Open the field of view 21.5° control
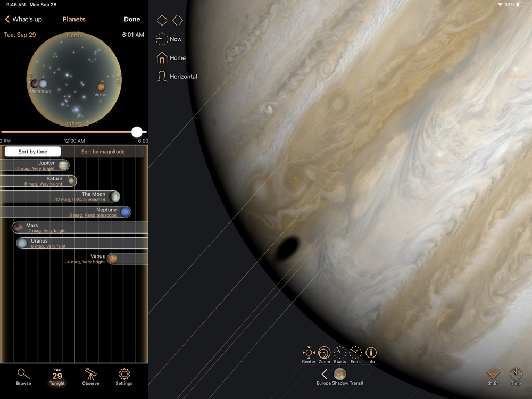 pos(493,377)
